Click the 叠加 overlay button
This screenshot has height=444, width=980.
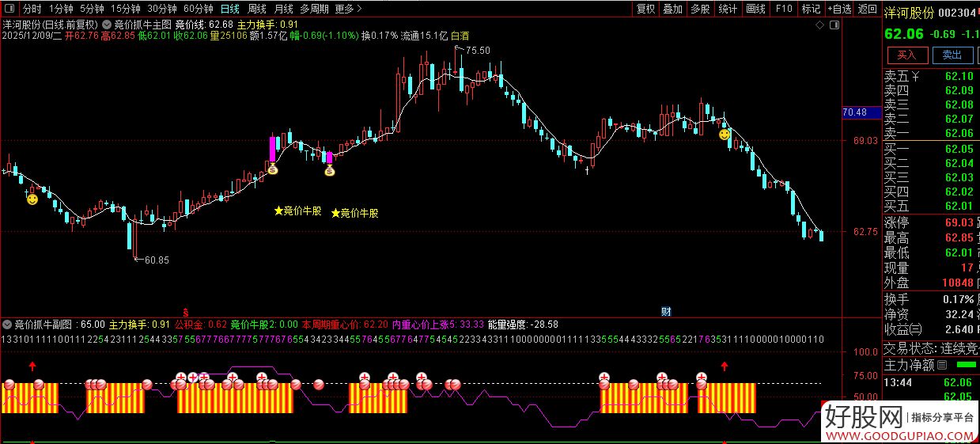click(672, 9)
